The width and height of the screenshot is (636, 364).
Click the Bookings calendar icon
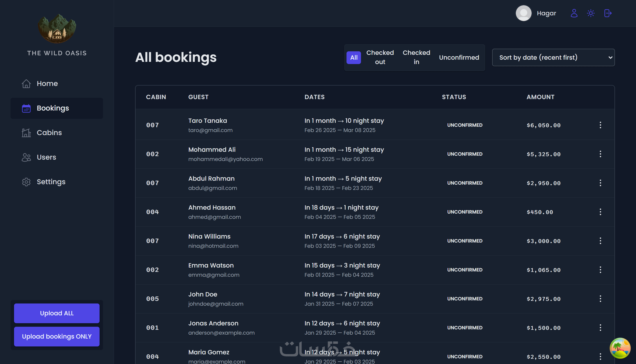26,108
